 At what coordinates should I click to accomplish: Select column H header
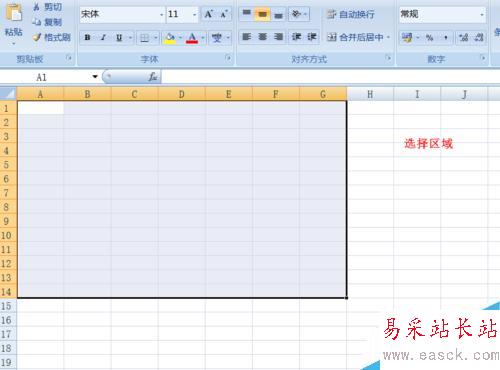coord(370,94)
